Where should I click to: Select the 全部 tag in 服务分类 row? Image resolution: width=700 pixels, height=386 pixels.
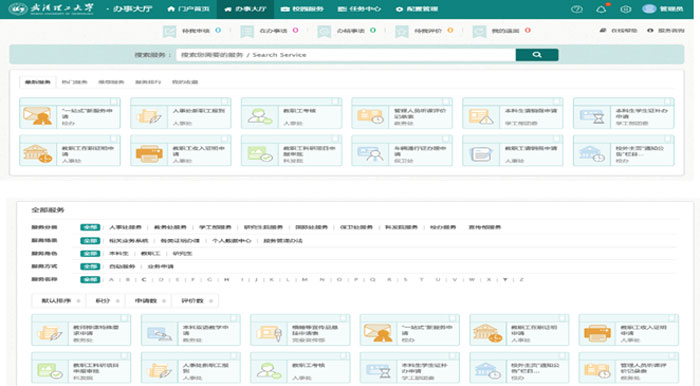(90, 227)
